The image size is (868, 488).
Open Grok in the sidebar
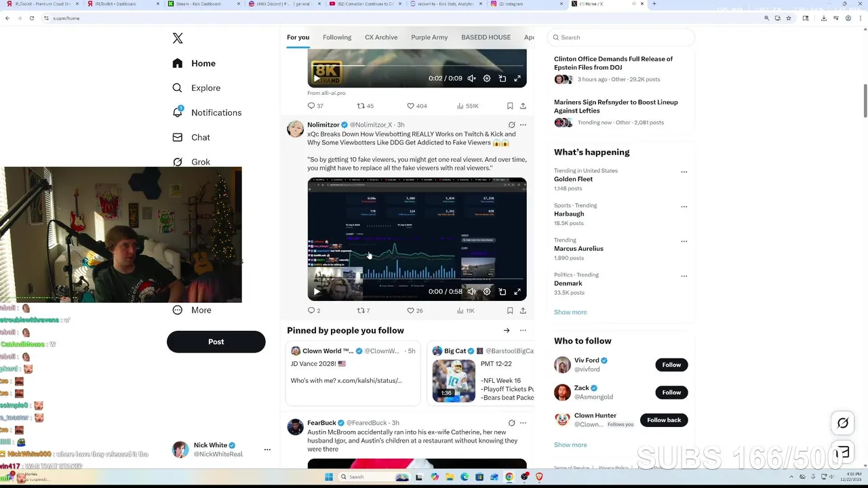coord(191,162)
